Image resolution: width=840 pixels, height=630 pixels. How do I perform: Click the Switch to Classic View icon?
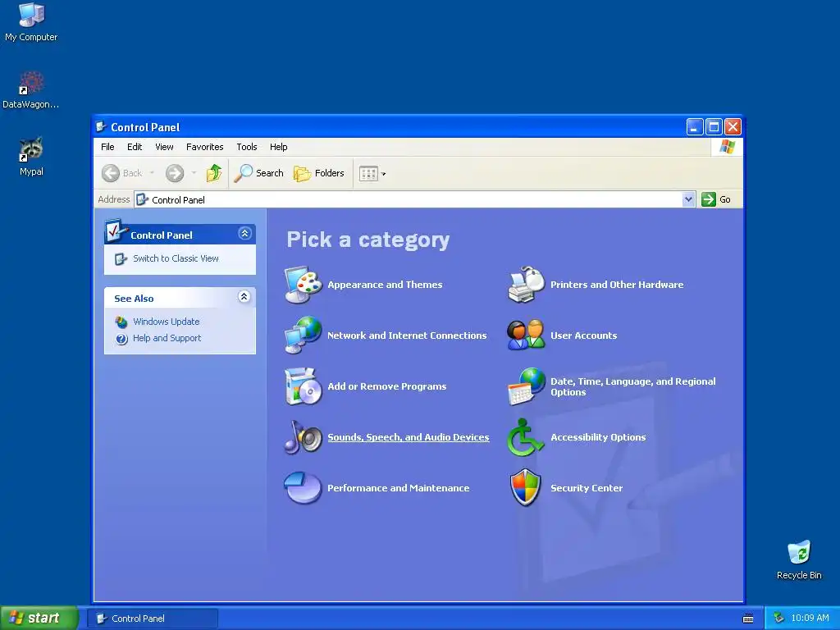pos(121,258)
